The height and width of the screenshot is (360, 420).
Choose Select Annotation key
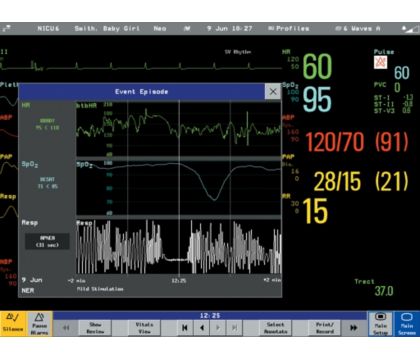tap(276, 328)
